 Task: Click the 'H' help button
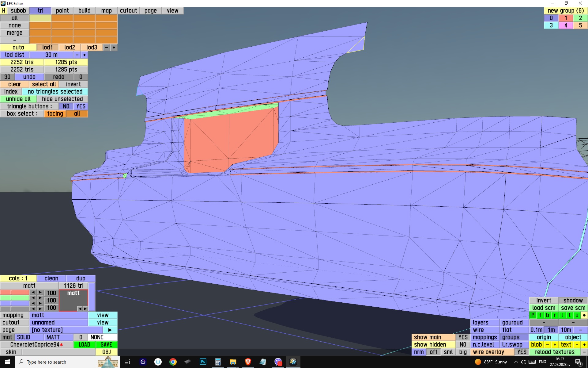point(4,11)
